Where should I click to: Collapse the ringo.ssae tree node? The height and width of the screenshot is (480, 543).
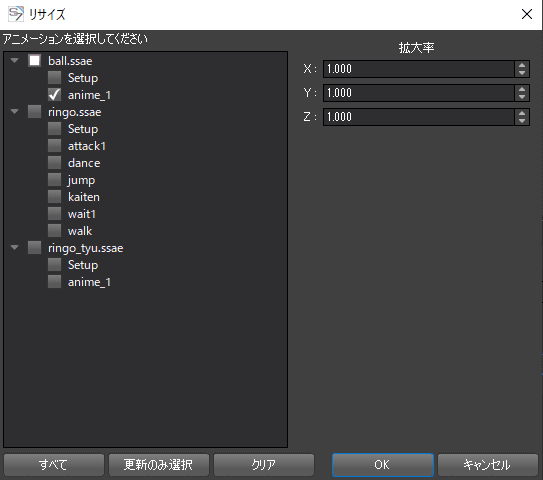click(15, 112)
